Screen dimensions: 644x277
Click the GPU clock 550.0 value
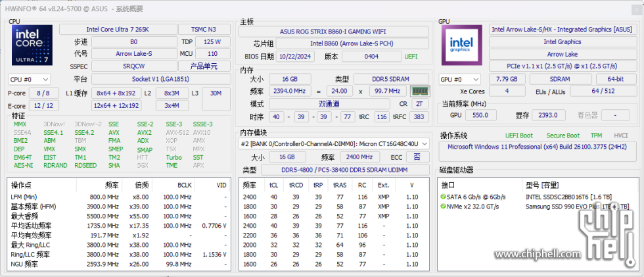(x=480, y=116)
